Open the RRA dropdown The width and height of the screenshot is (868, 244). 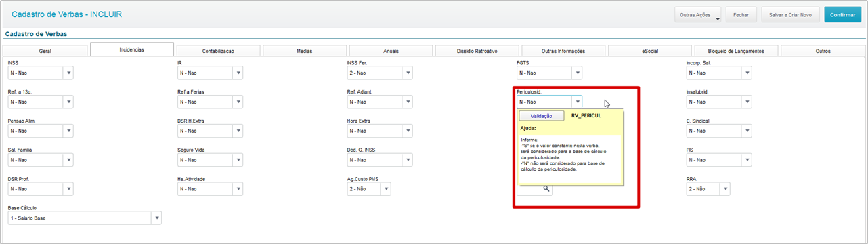pos(724,189)
